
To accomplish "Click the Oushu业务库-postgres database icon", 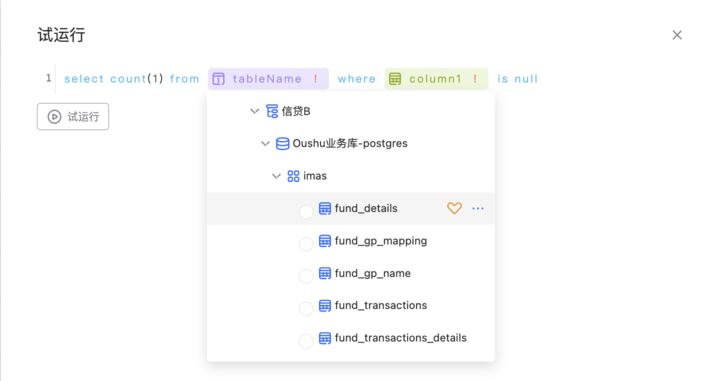I will pos(282,144).
